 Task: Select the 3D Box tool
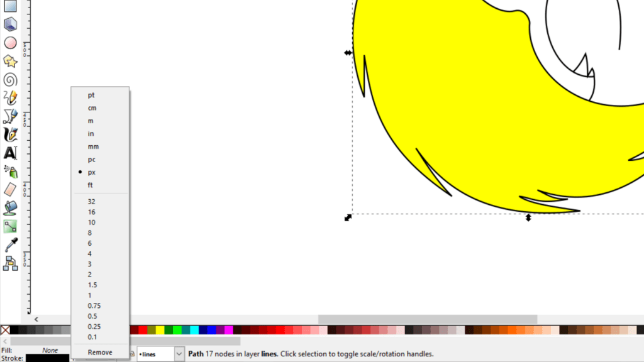tap(9, 25)
